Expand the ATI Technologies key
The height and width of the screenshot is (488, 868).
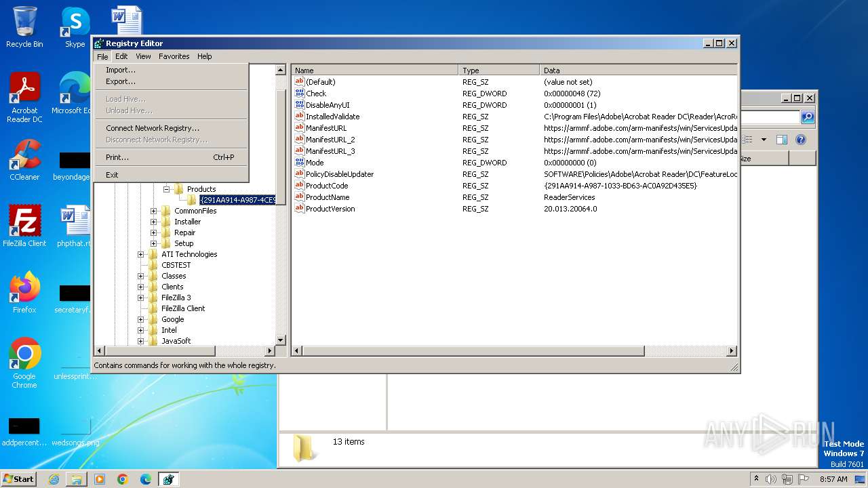click(140, 254)
